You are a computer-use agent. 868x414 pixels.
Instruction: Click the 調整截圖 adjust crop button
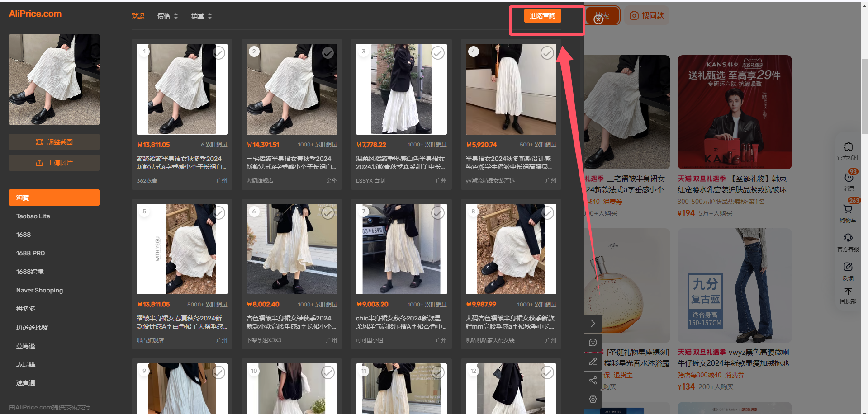(x=54, y=142)
